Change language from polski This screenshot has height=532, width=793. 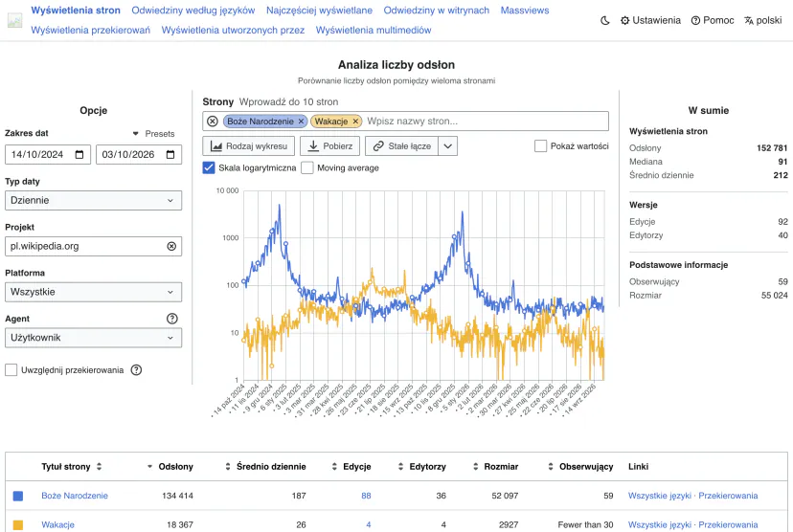(x=762, y=21)
